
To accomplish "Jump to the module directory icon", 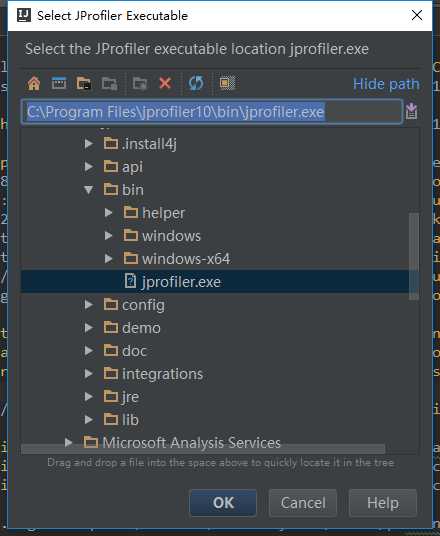I will pyautogui.click(x=109, y=83).
